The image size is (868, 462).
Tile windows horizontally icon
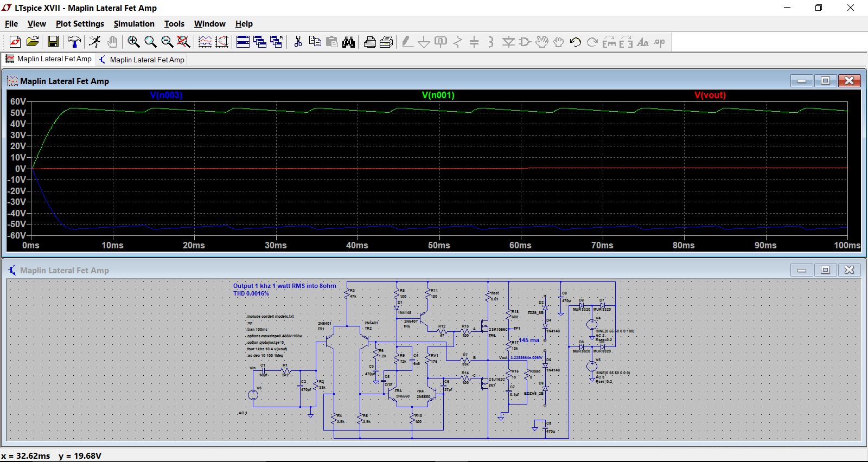pos(243,42)
